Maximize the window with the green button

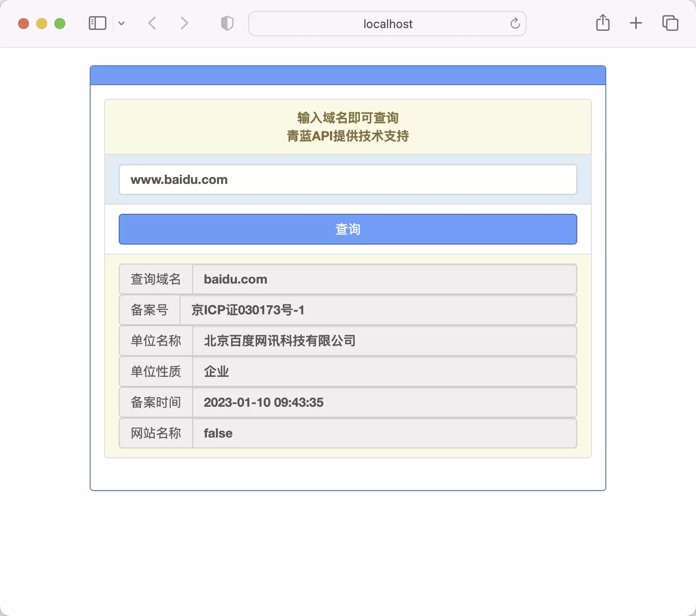point(60,24)
